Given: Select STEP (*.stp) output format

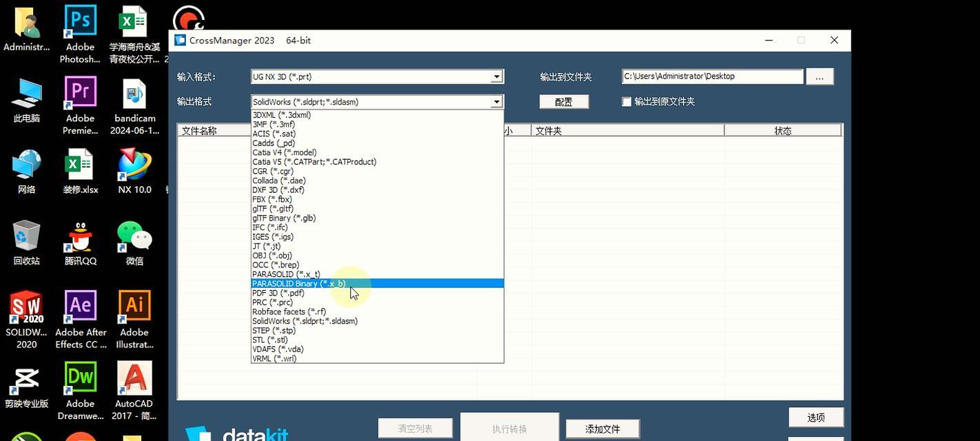Looking at the screenshot, I should [x=377, y=331].
